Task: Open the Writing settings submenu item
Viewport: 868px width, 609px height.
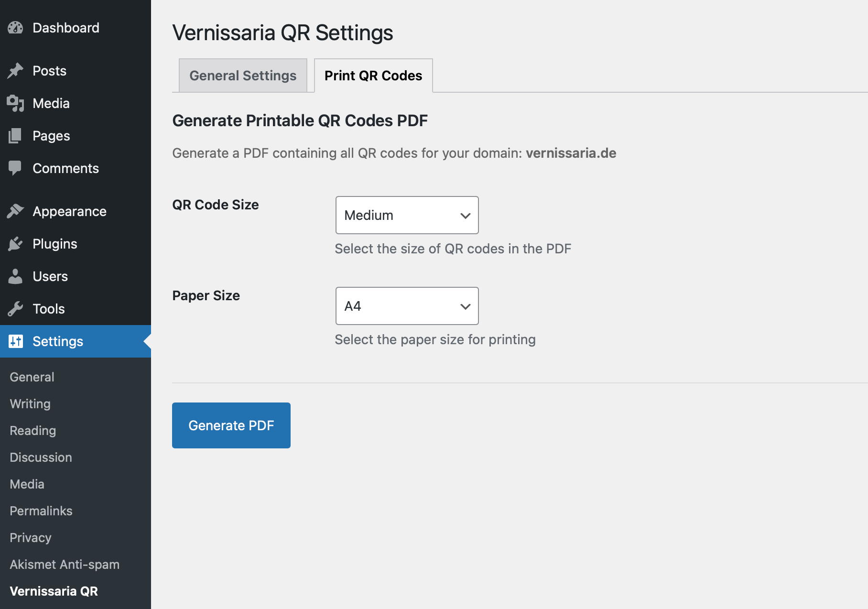Action: pos(30,404)
